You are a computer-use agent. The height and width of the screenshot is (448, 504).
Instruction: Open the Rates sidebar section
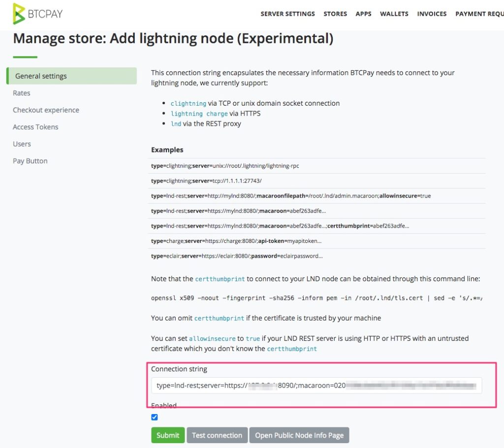pos(22,93)
